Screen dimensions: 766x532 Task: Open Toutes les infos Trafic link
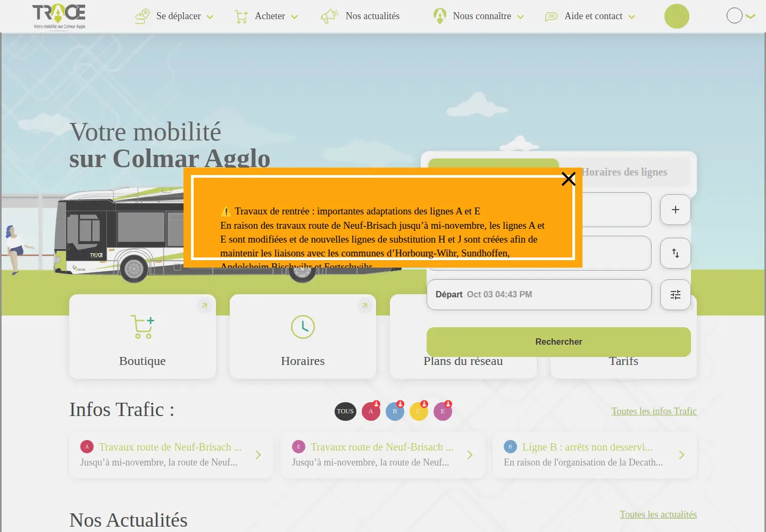(654, 411)
